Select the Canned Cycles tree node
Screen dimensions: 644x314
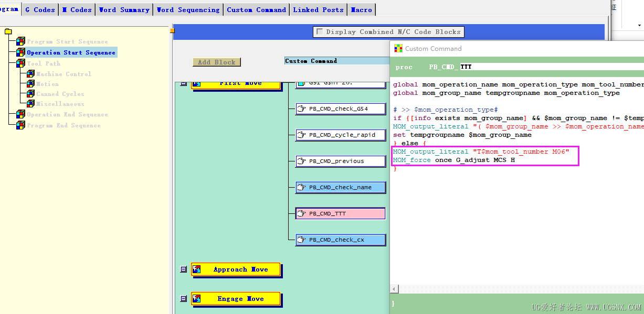coord(60,94)
